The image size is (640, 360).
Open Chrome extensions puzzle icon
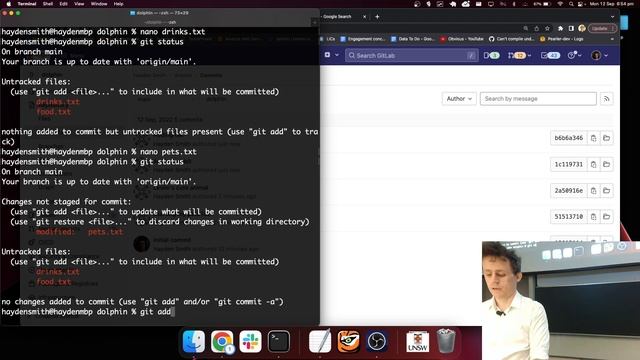[x=560, y=28]
